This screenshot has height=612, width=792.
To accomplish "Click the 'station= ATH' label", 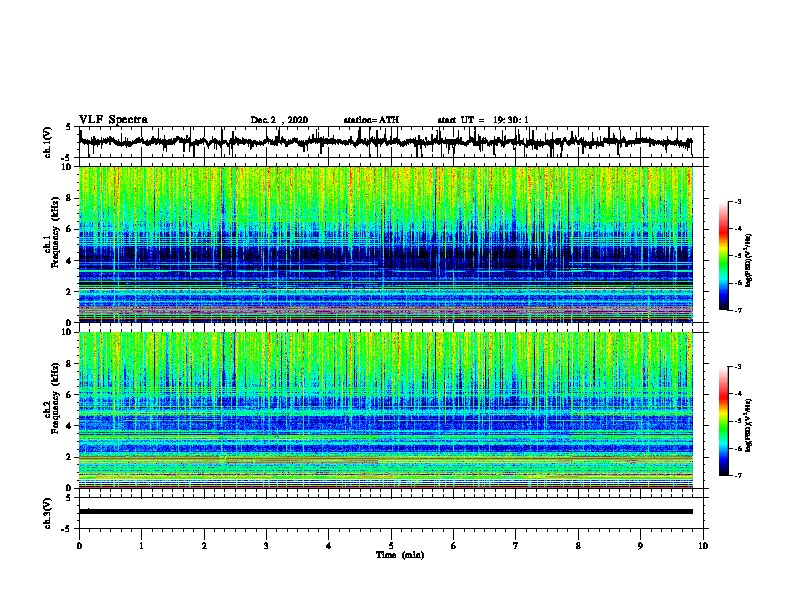I will (x=371, y=120).
